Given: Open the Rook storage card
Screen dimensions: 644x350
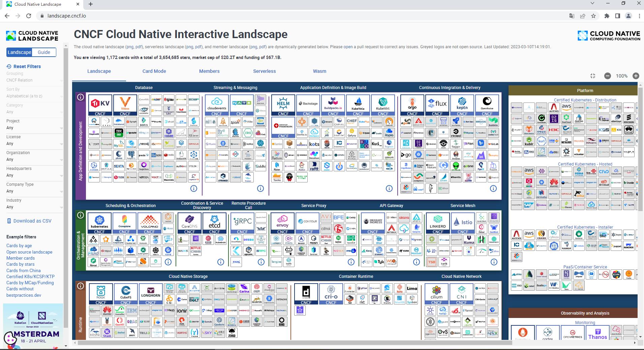Looking at the screenshot, I should coord(101,294).
